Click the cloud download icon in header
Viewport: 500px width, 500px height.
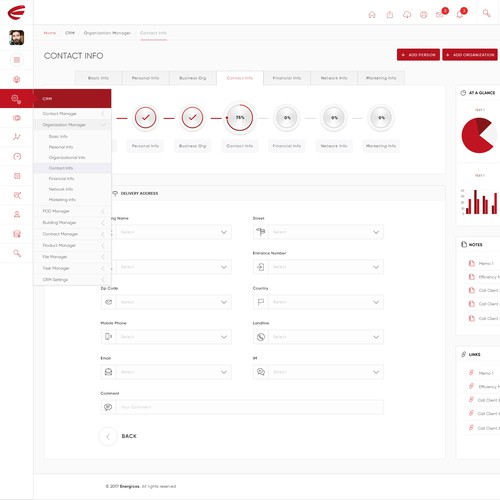point(407,14)
